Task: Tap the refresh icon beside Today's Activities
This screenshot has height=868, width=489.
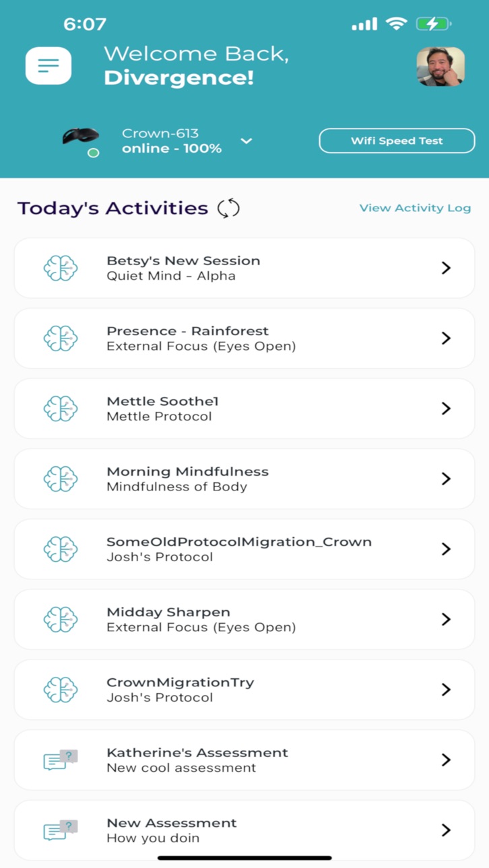Action: coord(228,208)
